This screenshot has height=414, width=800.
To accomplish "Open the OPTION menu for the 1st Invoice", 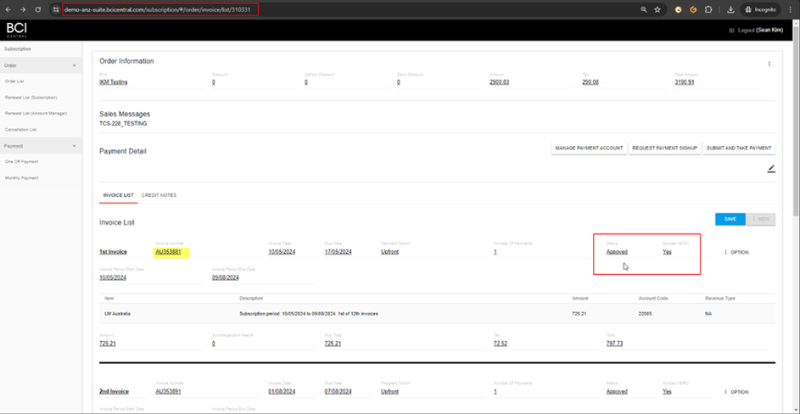I will pyautogui.click(x=736, y=252).
